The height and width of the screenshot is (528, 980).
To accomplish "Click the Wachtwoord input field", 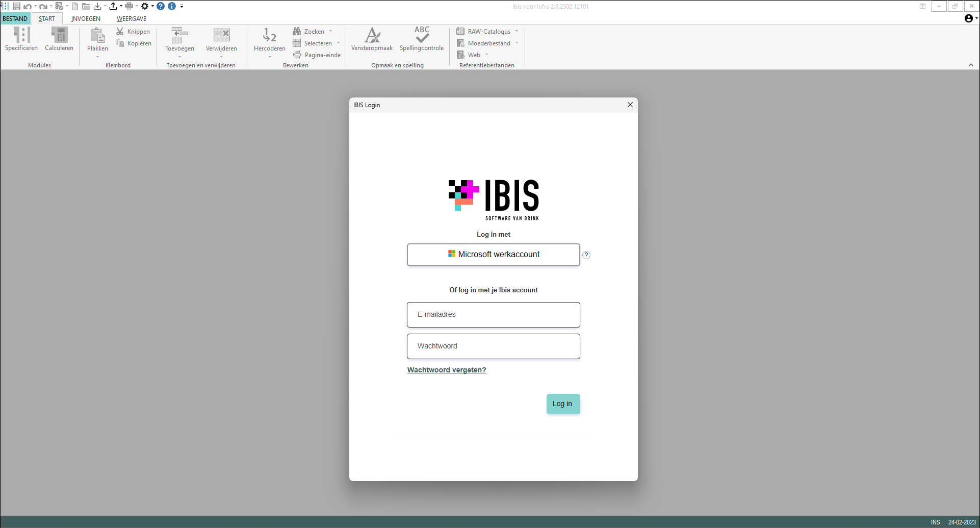I will click(x=493, y=346).
